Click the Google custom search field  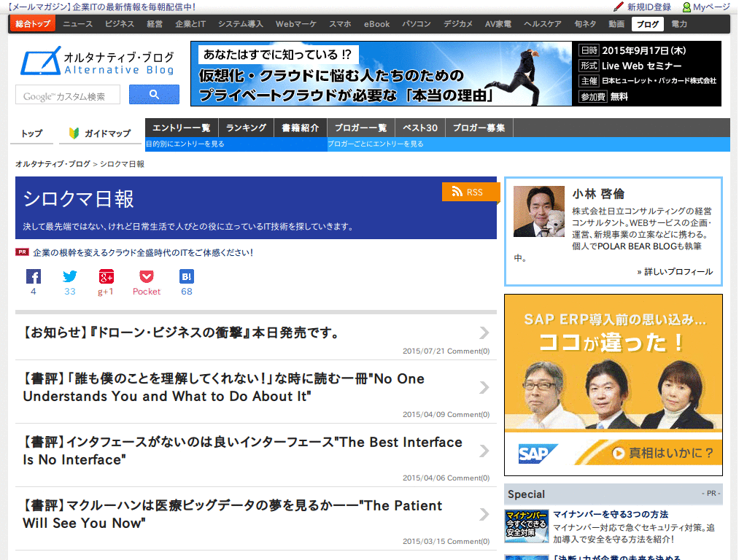[68, 96]
